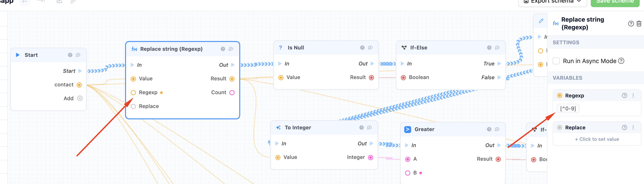Click the Start output arrow on Start block
Viewport: 644px width, 184px height.
pos(80,71)
